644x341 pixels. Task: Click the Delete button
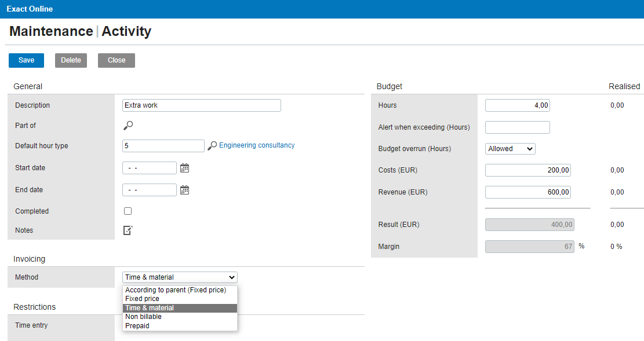point(71,60)
